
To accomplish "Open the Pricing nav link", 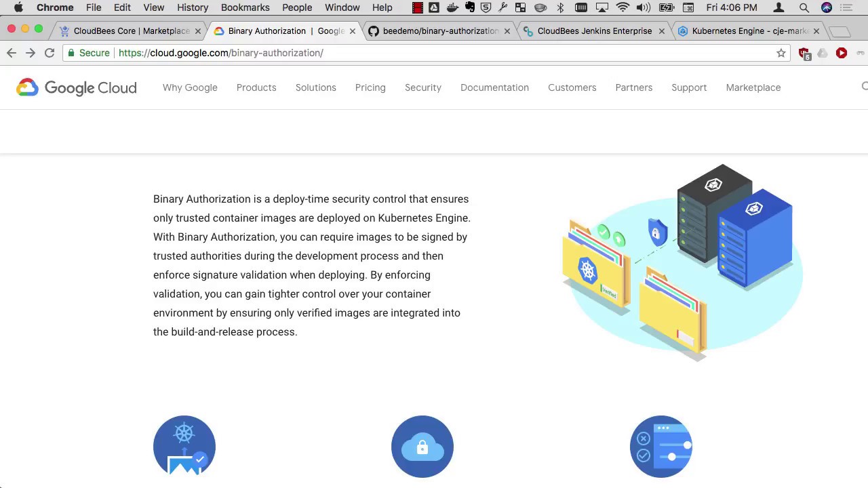I will [370, 87].
